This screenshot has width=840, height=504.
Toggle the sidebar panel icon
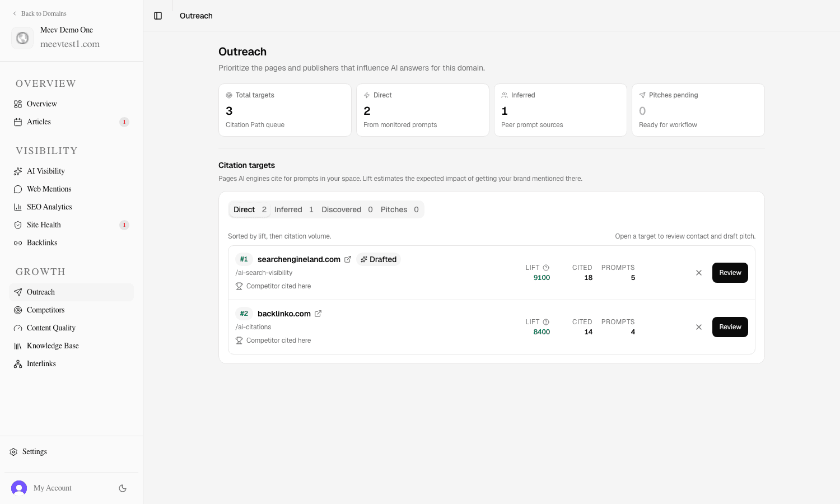pos(158,16)
